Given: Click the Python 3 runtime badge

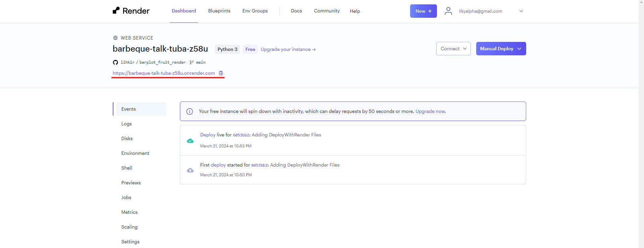Looking at the screenshot, I should (227, 49).
